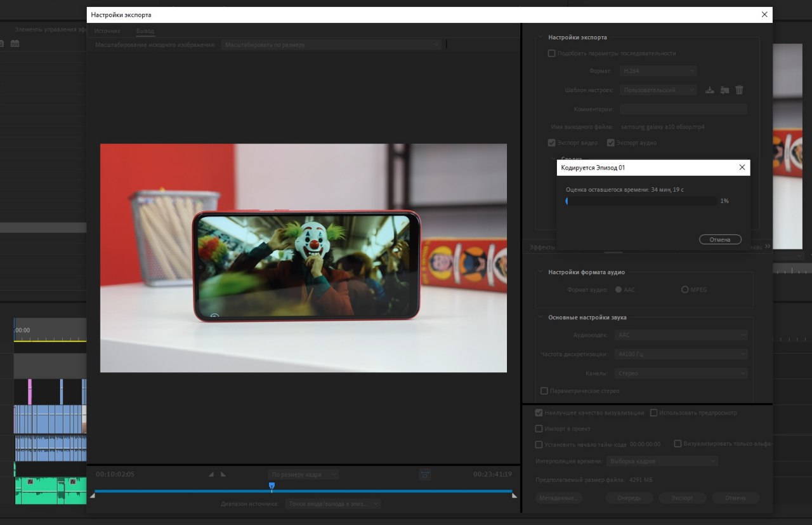Switch to the Вывод tab
Image resolution: width=812 pixels, height=525 pixels.
tap(145, 31)
